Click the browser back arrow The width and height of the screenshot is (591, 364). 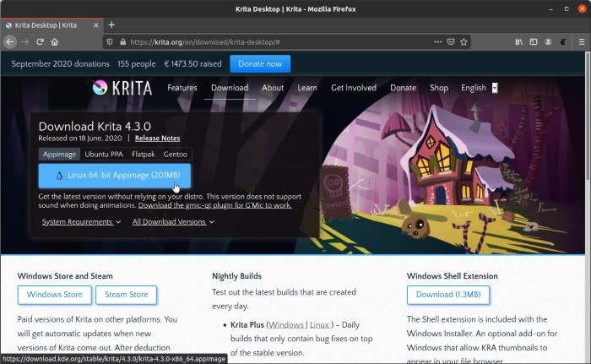(x=10, y=41)
